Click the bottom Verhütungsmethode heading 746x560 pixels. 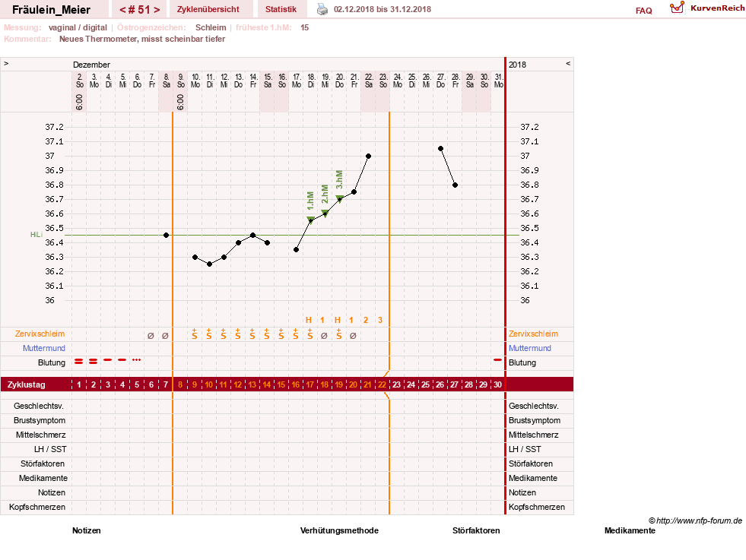pos(339,530)
